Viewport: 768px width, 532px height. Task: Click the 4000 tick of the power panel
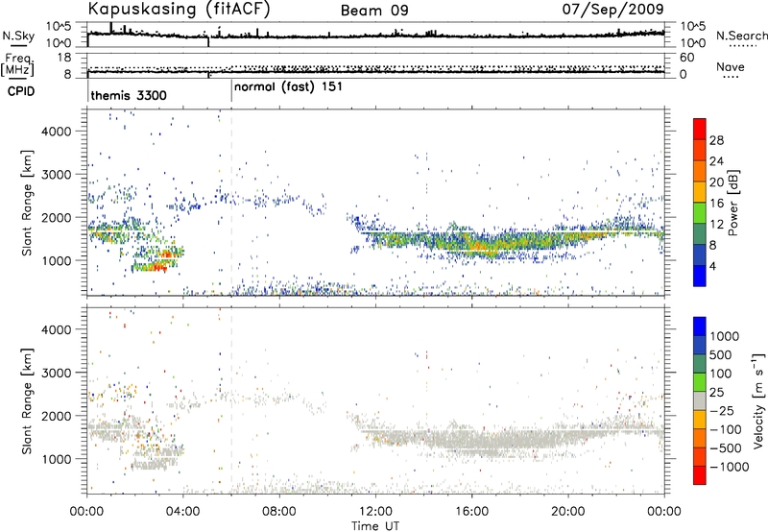[57, 132]
